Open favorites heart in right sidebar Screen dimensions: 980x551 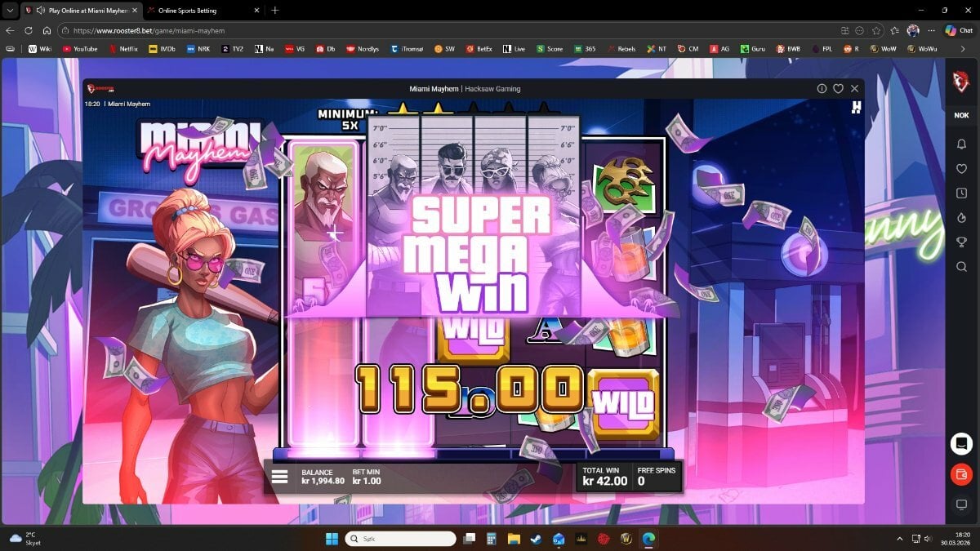point(961,169)
